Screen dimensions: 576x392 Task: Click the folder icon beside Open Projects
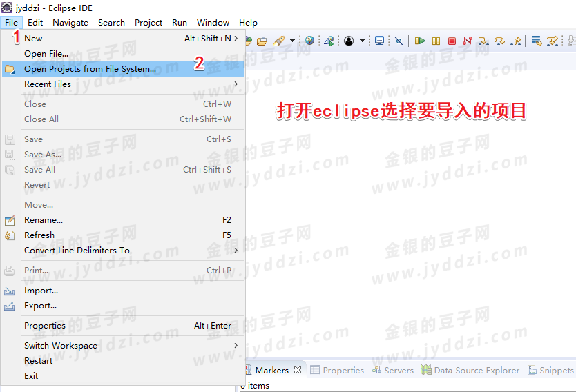[10, 69]
